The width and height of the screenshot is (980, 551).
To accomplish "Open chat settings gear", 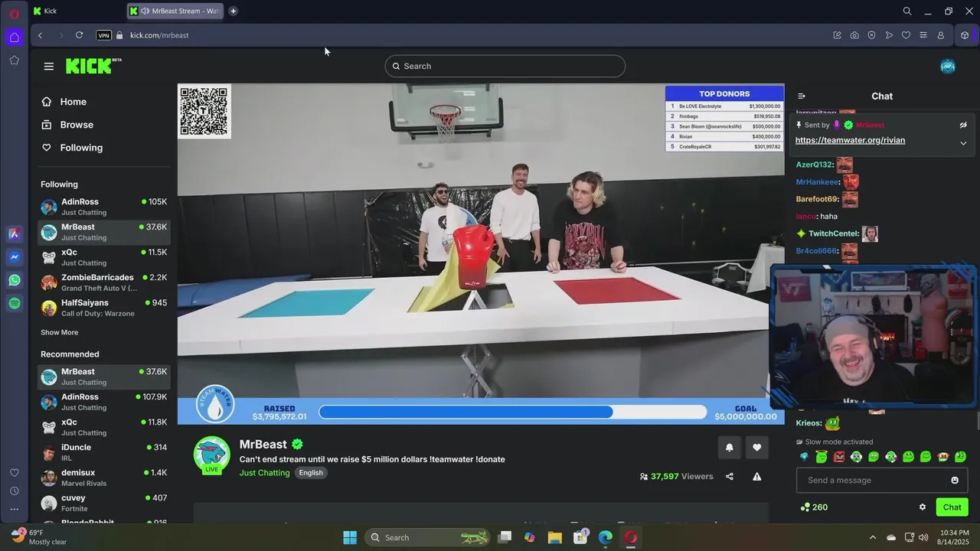I will point(923,507).
